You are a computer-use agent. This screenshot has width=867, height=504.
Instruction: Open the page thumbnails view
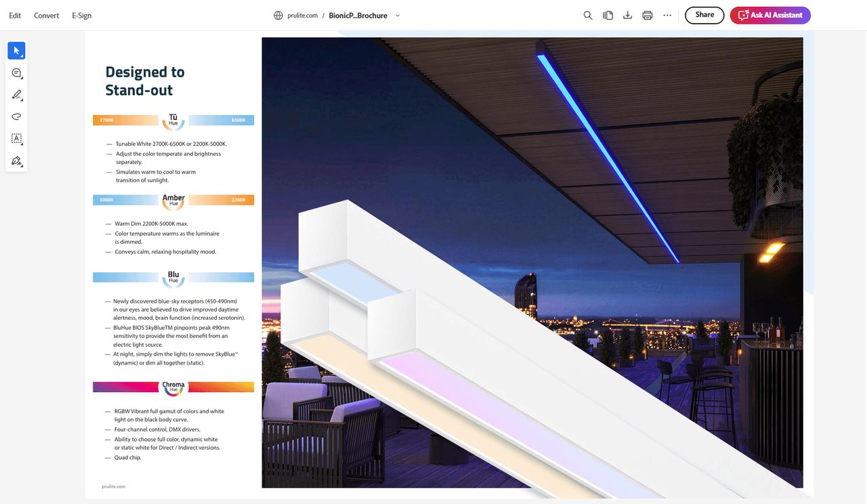tap(608, 14)
